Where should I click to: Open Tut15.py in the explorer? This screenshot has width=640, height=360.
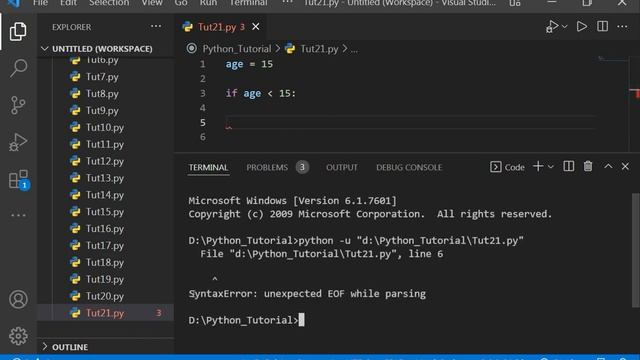pos(104,212)
